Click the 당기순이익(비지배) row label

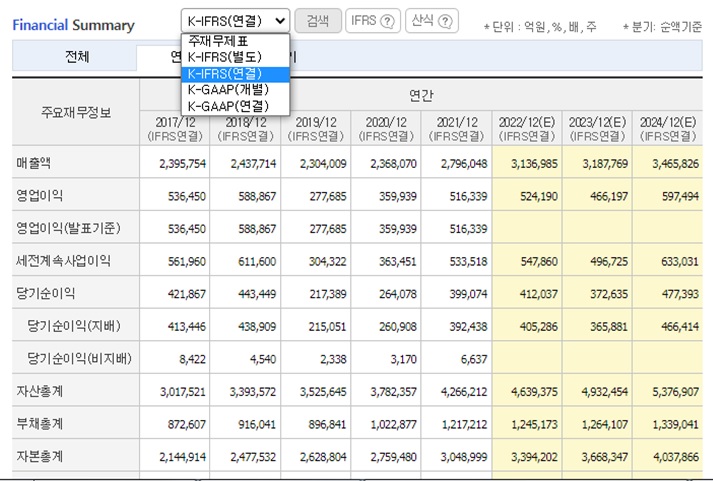(80, 359)
